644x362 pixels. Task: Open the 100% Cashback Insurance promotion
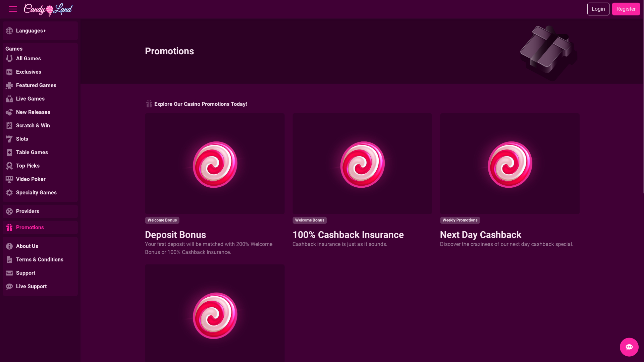point(362,164)
